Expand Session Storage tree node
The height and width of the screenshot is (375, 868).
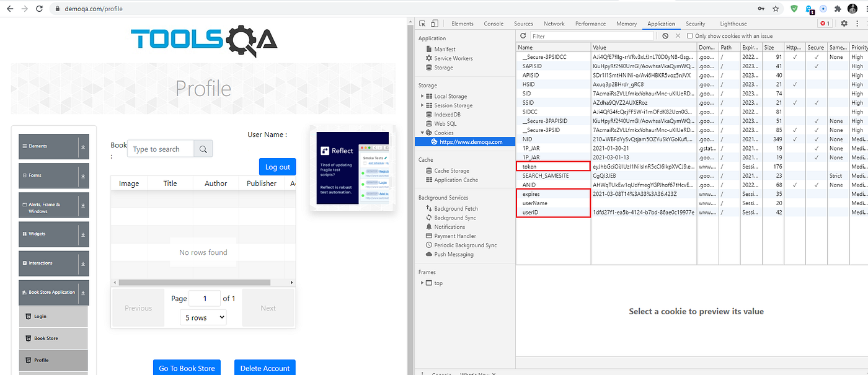[x=422, y=105]
